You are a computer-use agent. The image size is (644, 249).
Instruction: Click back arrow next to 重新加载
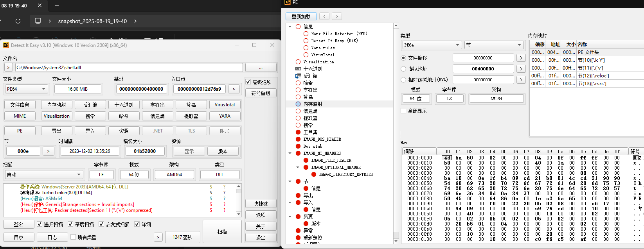(324, 16)
